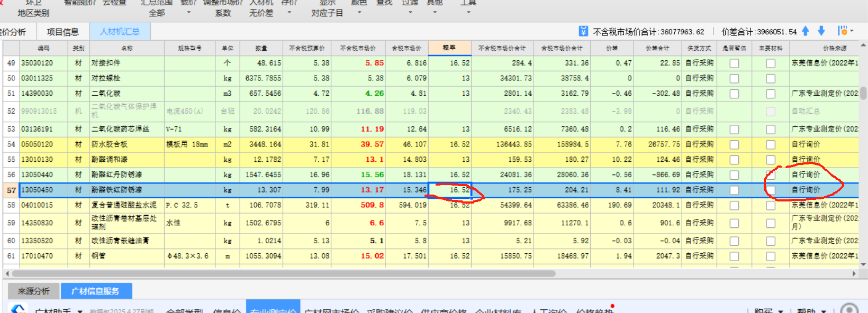Click the yuan price total icon
This screenshot has height=313, width=868.
[x=583, y=32]
